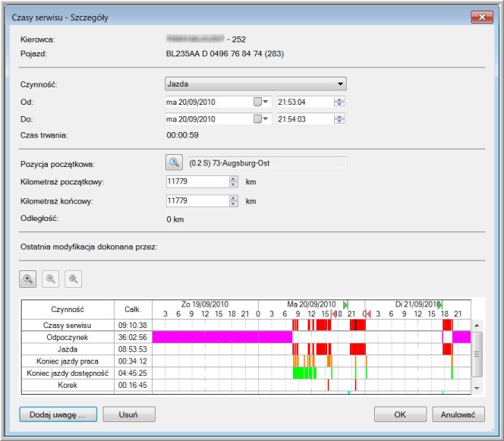This screenshot has height=441, width=504.
Task: Click the Dodaj uwagę button
Action: click(58, 414)
